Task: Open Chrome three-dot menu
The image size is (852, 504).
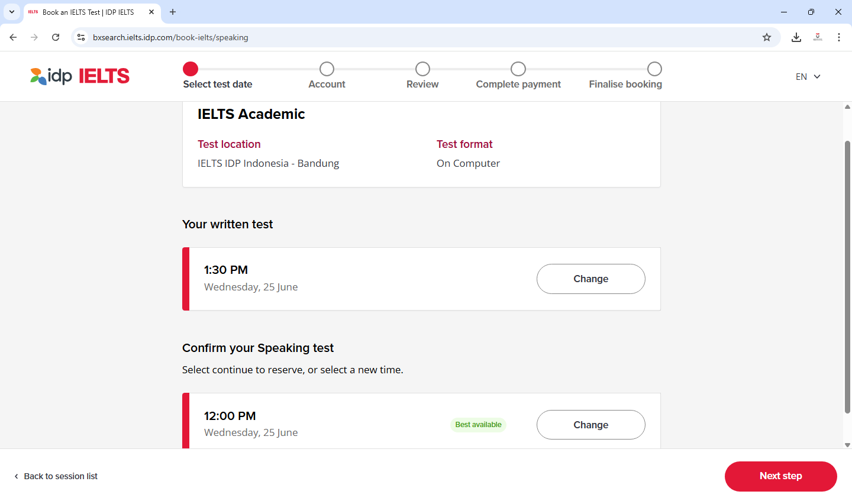Action: (x=839, y=37)
